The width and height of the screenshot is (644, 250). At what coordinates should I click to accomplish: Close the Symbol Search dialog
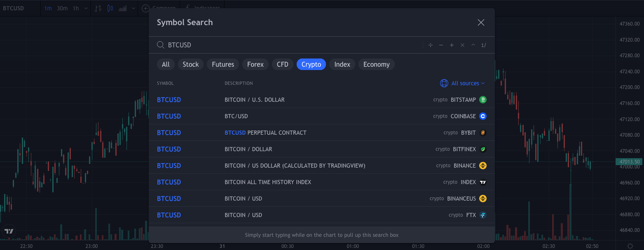pyautogui.click(x=481, y=23)
